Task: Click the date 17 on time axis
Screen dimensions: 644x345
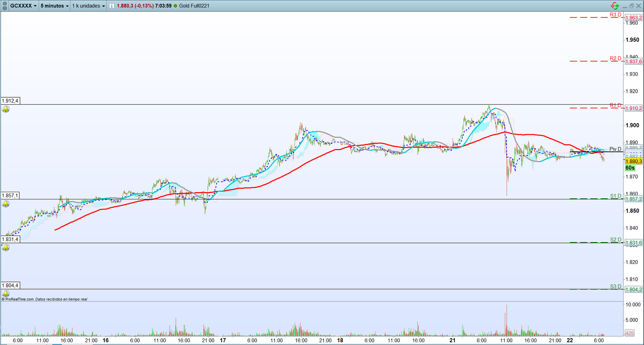Action: [223, 341]
